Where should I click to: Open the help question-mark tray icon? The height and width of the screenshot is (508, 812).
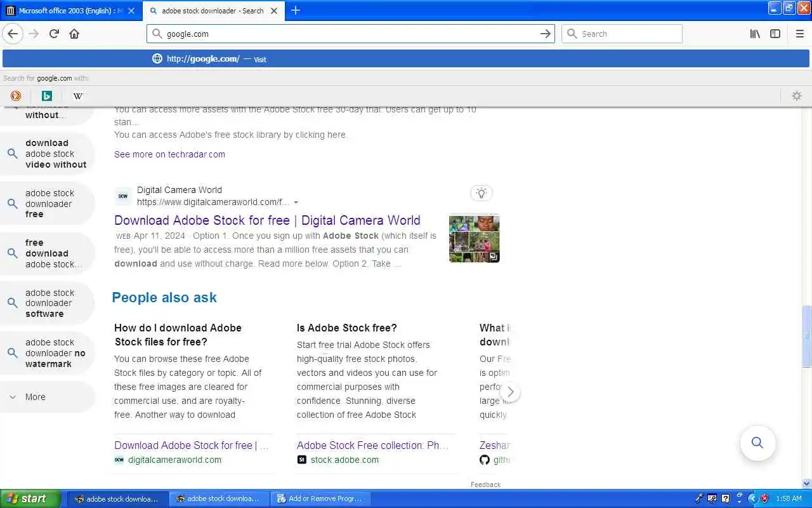[725, 498]
